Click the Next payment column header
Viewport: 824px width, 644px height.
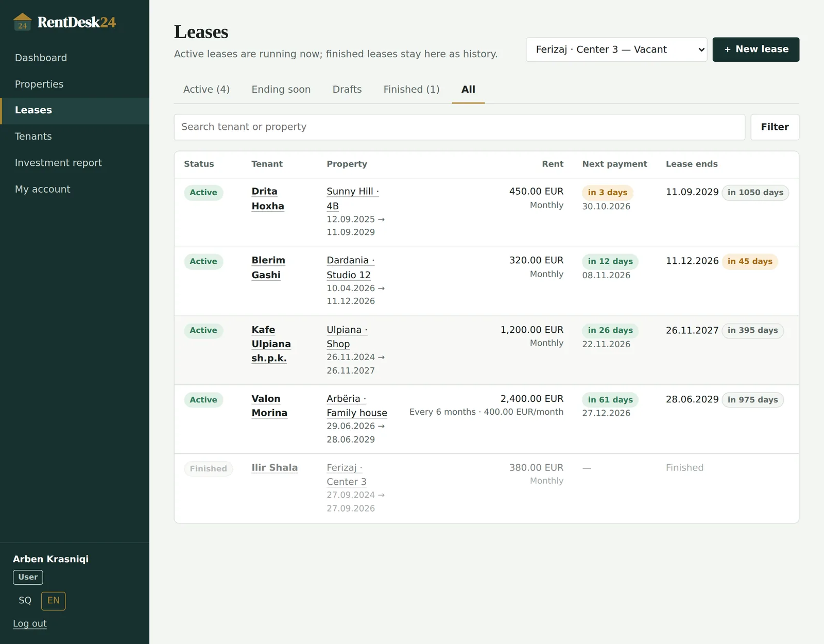click(615, 164)
